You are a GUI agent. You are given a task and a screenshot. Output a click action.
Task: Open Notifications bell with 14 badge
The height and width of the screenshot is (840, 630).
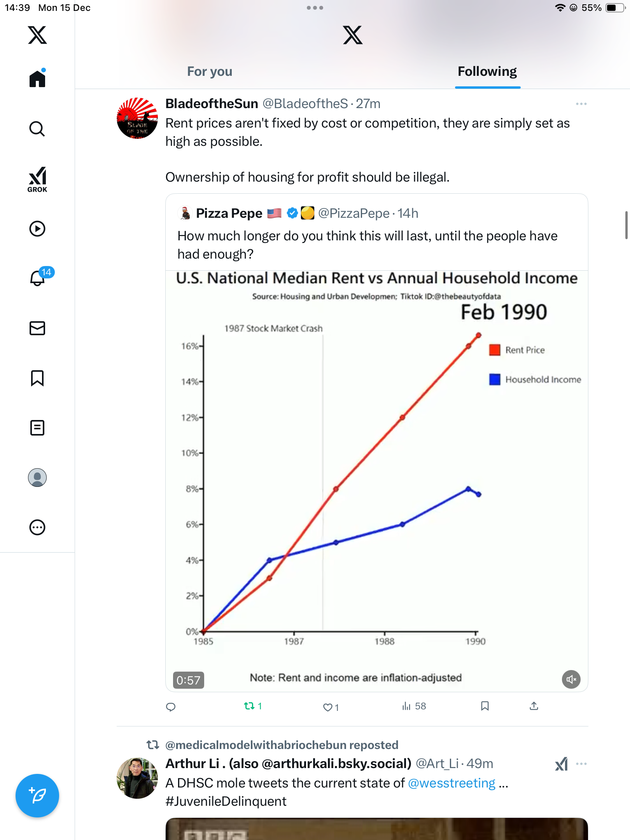(x=38, y=278)
